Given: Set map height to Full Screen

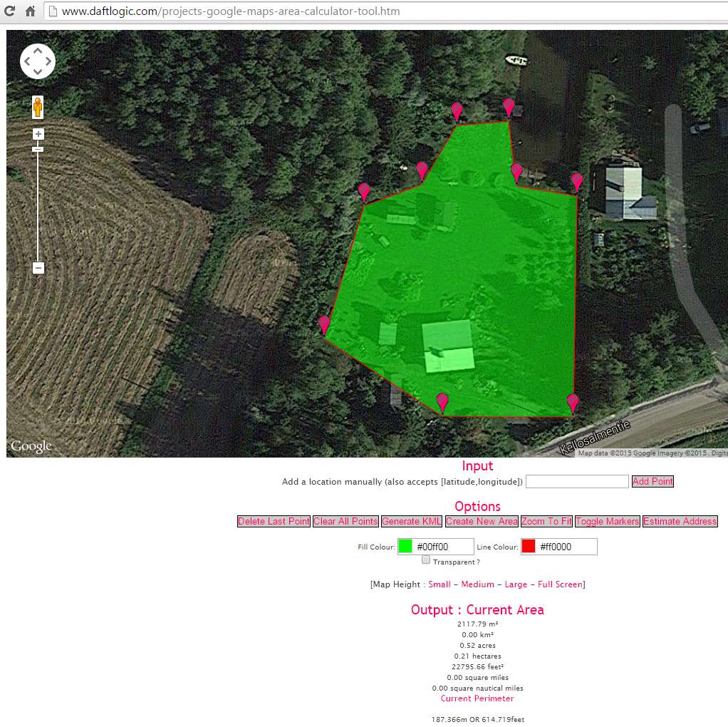Looking at the screenshot, I should 560,584.
